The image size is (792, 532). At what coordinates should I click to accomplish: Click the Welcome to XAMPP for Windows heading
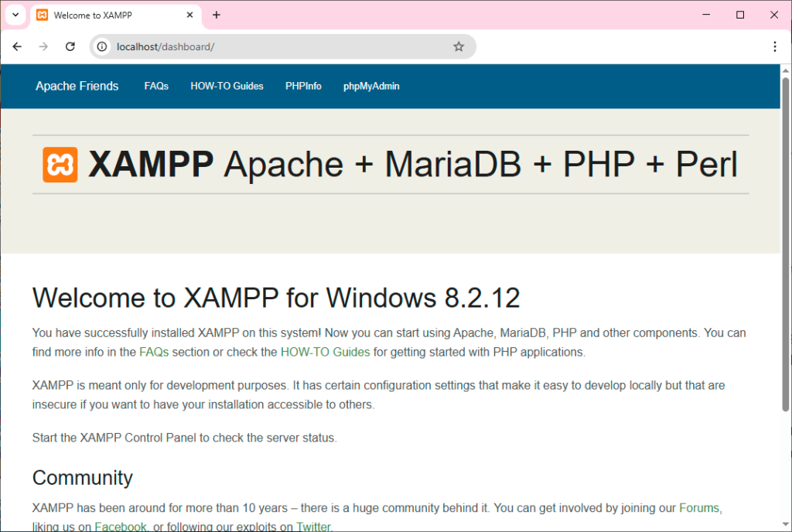[x=276, y=298]
